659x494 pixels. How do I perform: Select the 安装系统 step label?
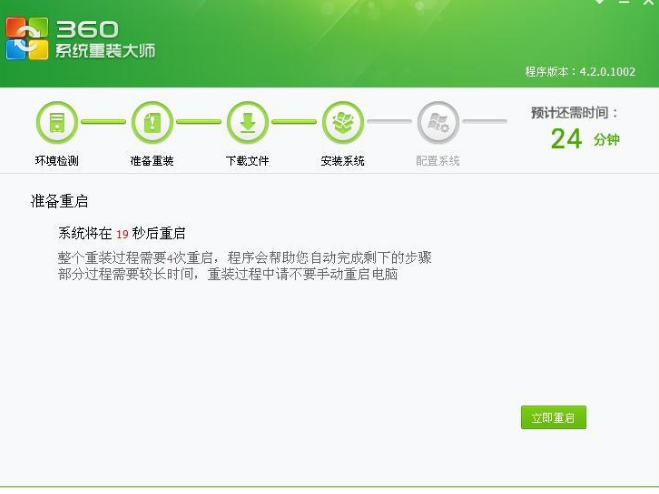[343, 161]
